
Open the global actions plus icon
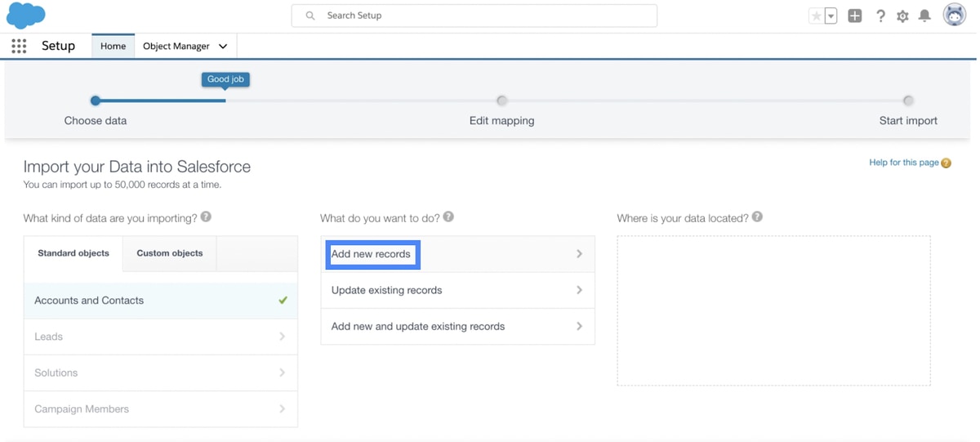pos(855,16)
